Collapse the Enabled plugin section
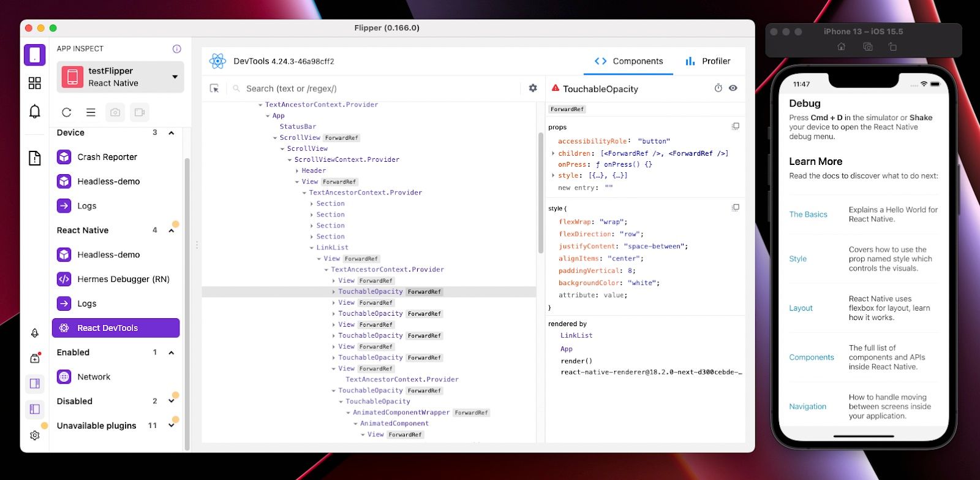The image size is (980, 480). click(x=171, y=352)
